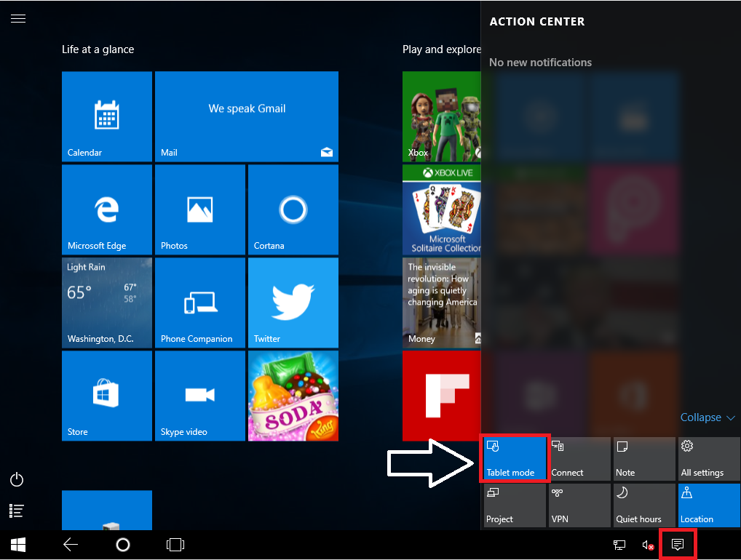Click the taskbar Back arrow
This screenshot has width=741, height=560.
click(x=71, y=545)
